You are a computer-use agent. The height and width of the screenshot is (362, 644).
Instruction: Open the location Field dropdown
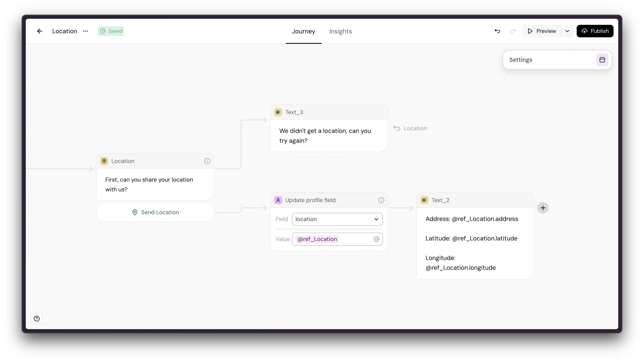pos(337,219)
